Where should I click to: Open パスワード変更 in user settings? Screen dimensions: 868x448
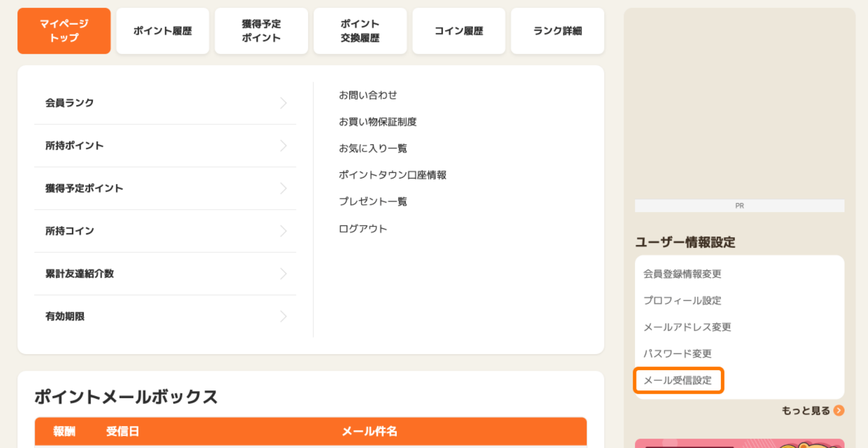point(677,353)
